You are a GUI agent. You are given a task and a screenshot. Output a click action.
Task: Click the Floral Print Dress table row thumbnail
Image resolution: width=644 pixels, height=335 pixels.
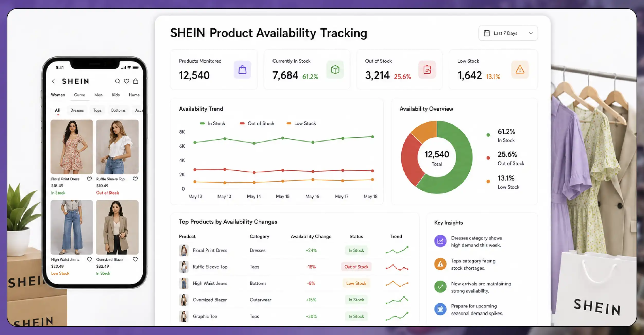click(x=184, y=250)
